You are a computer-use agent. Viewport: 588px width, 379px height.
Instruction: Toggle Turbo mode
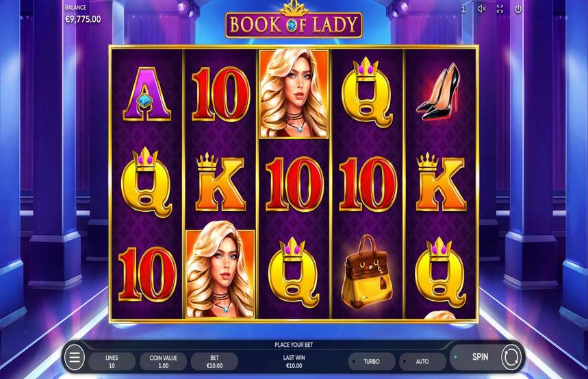pos(372,361)
